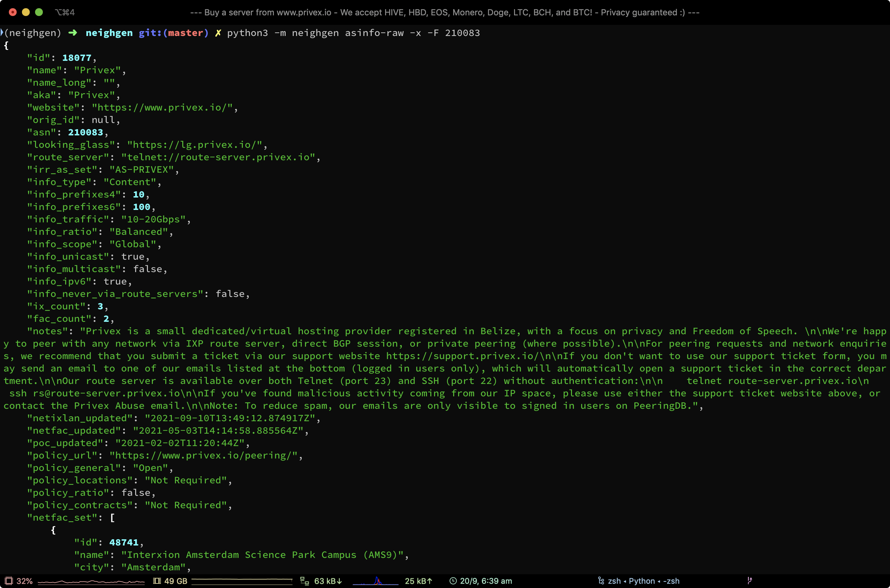Click the CPU usage sparkline graph
Image resolution: width=890 pixels, height=588 pixels.
(91, 582)
